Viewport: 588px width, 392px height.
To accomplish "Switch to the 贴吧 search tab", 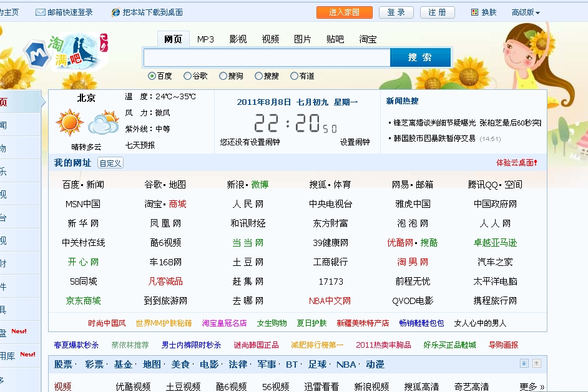I will click(x=335, y=39).
